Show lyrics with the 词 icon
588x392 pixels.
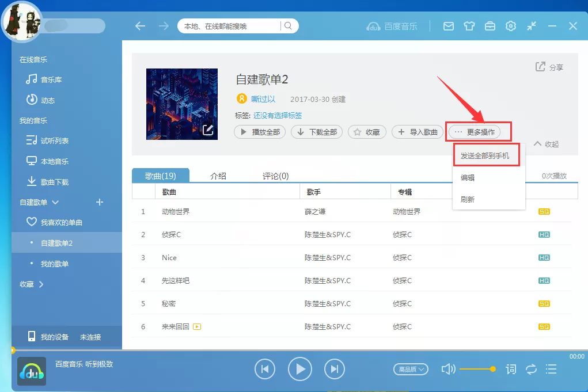pos(511,369)
